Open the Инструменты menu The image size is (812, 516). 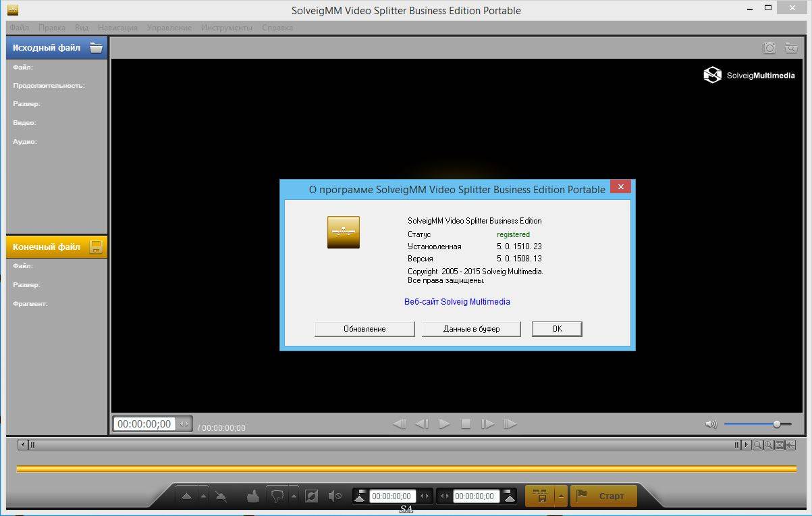(227, 28)
